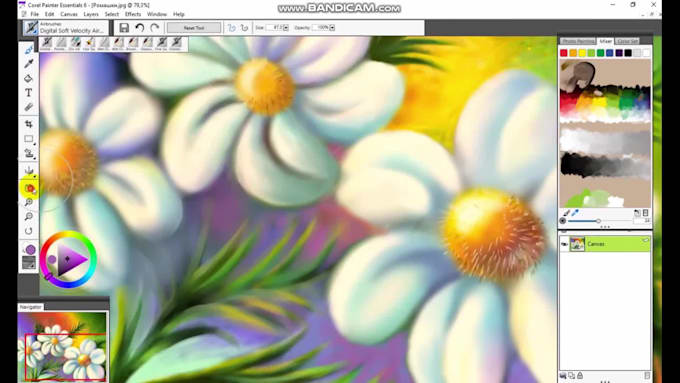Select the Mixer sample color dropper

pos(575,213)
